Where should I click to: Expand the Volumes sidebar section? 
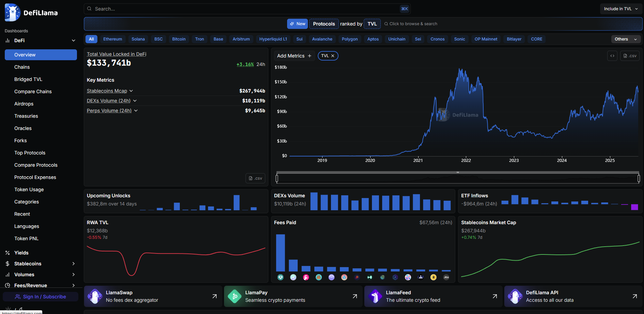74,275
